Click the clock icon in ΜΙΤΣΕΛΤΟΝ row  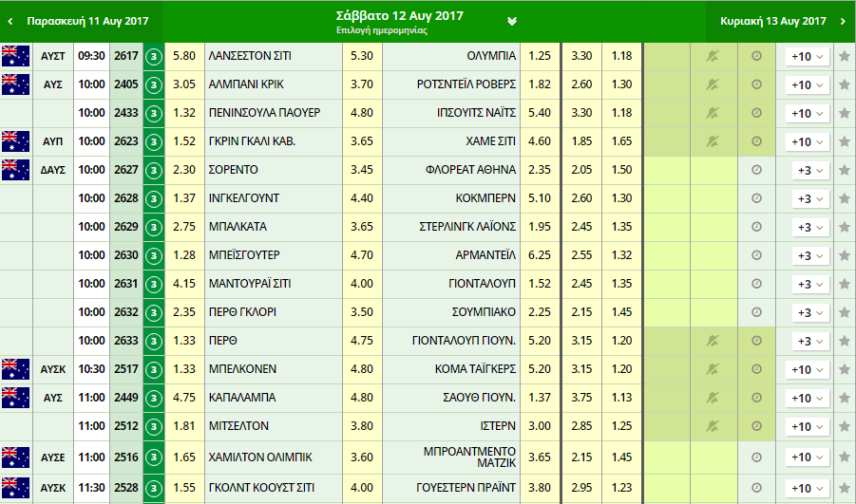[756, 426]
